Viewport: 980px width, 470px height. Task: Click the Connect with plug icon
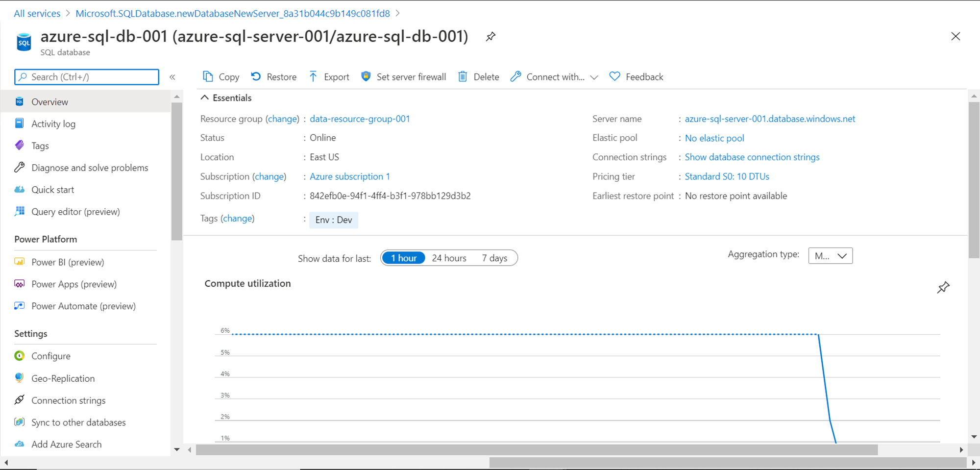(x=515, y=76)
